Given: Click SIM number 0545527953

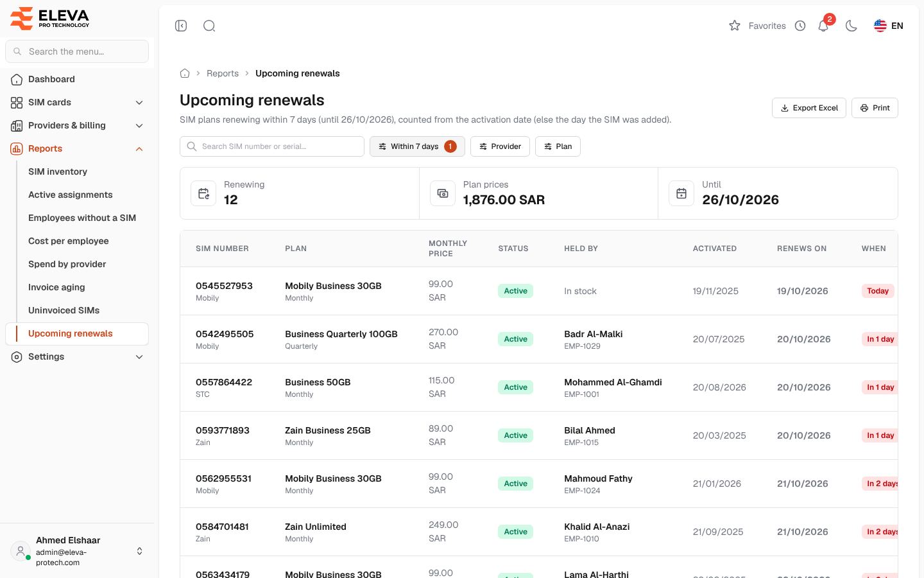Looking at the screenshot, I should pos(224,286).
